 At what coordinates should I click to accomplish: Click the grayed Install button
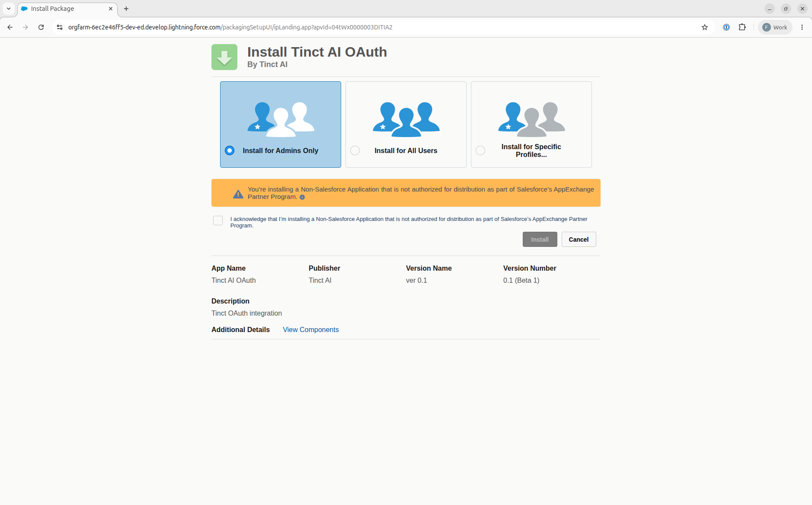[x=540, y=240]
